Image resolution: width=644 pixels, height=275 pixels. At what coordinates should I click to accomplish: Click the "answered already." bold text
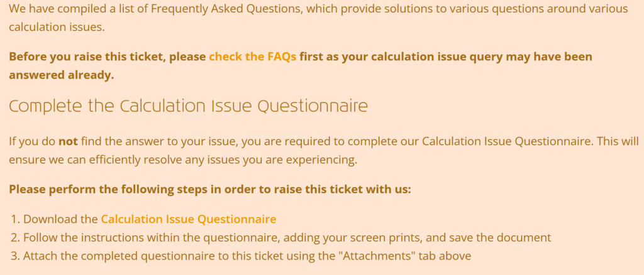(61, 75)
